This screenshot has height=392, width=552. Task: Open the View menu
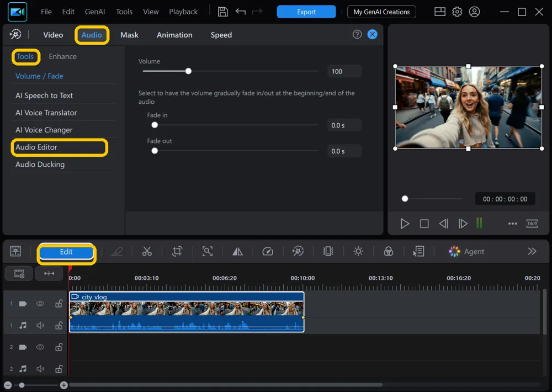coord(151,12)
